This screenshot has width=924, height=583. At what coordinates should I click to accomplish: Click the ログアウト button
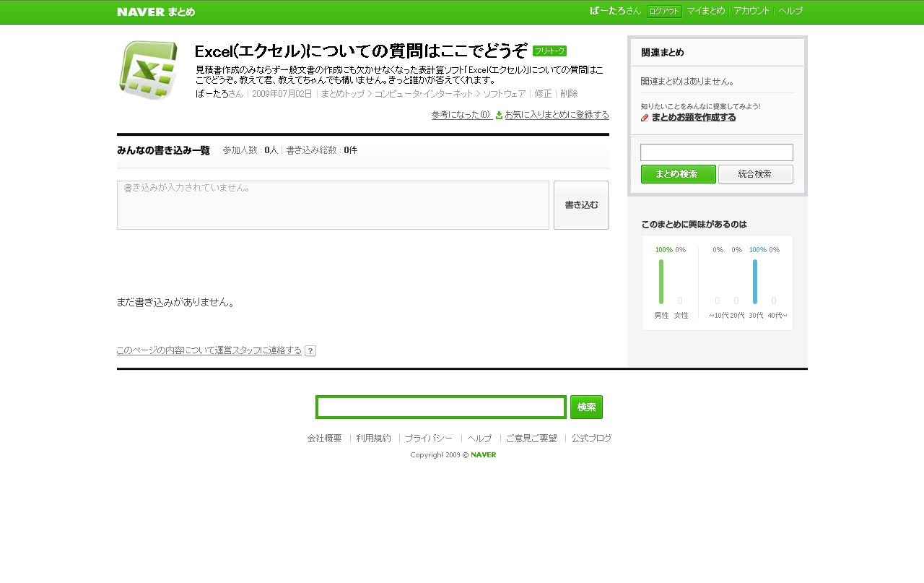point(664,12)
